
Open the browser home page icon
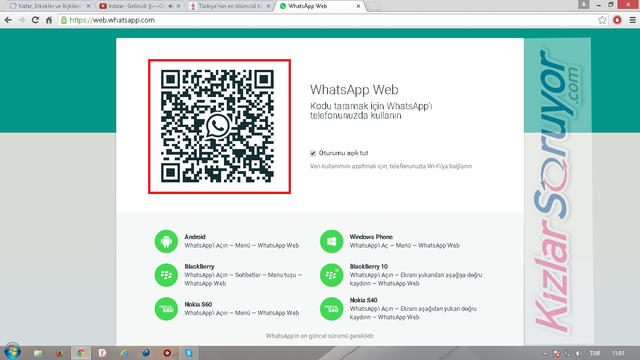click(x=49, y=20)
